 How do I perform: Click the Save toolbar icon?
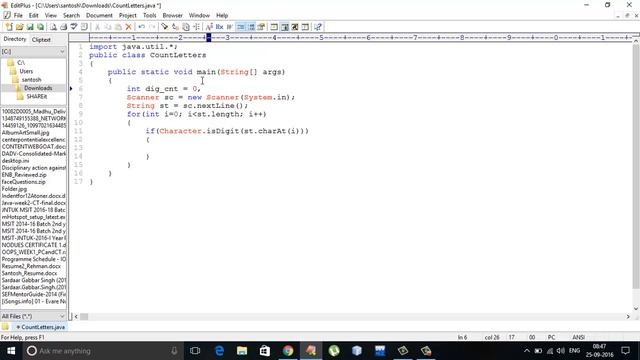pyautogui.click(x=30, y=27)
